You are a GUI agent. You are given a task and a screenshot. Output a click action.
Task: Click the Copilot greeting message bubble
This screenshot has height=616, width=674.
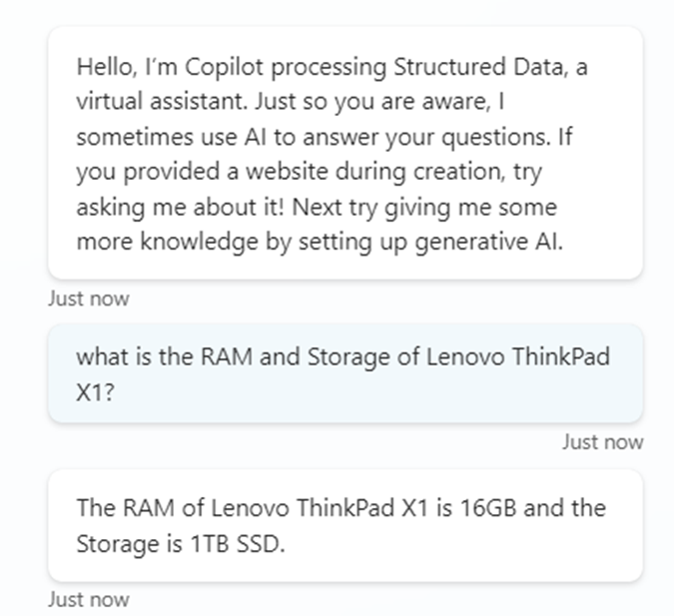point(344,153)
